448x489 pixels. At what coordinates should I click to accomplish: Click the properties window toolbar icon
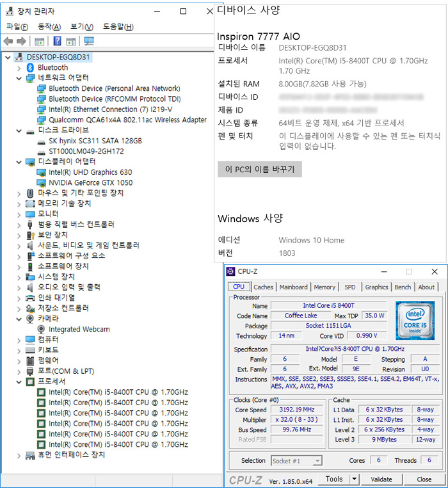(x=71, y=41)
